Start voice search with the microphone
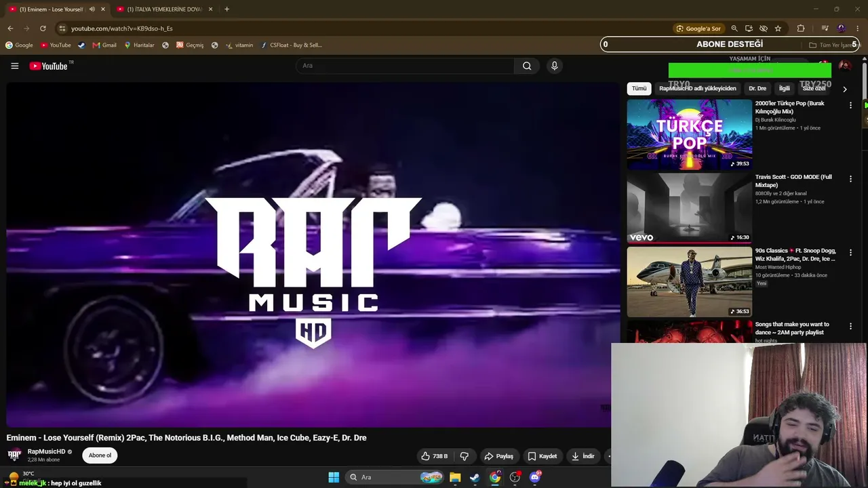This screenshot has height=488, width=868. [554, 66]
